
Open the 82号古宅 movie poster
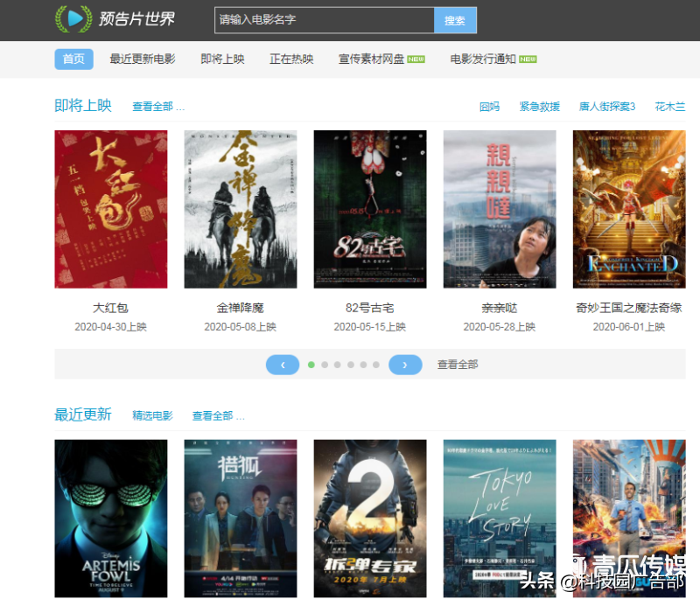pyautogui.click(x=369, y=209)
